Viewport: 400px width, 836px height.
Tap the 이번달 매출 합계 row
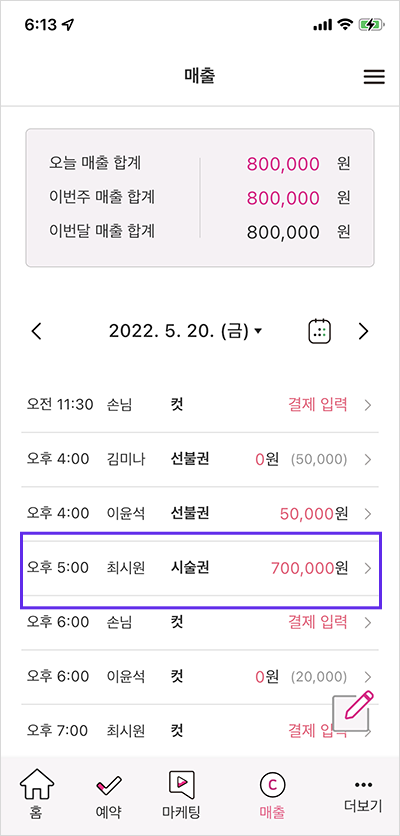(200, 232)
